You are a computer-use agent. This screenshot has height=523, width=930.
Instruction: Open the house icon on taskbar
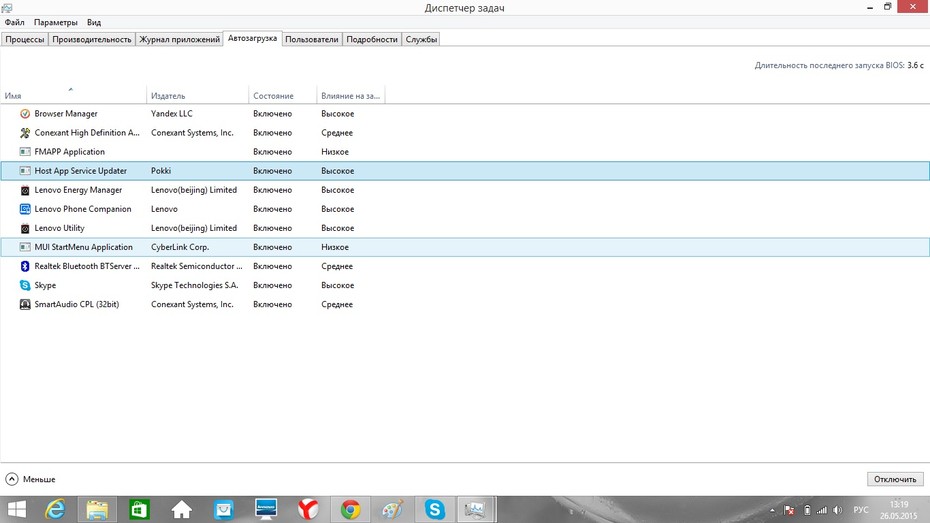[181, 509]
